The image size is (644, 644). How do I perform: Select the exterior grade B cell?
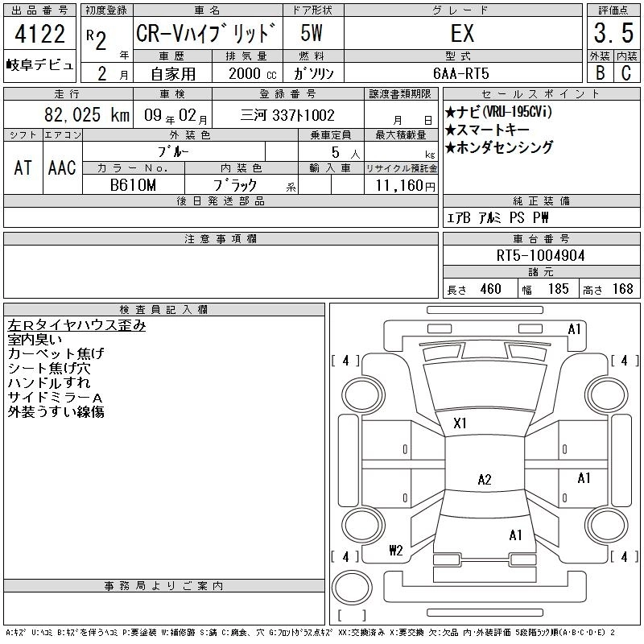coord(600,72)
